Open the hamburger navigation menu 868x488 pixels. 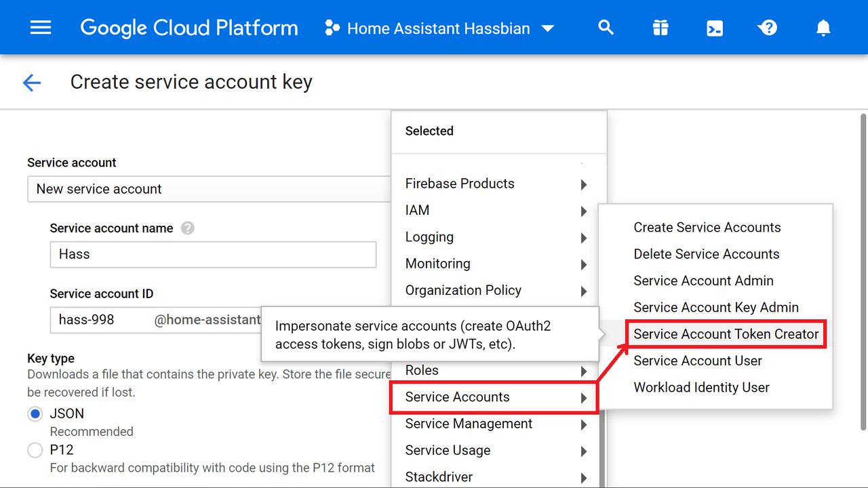tap(41, 28)
